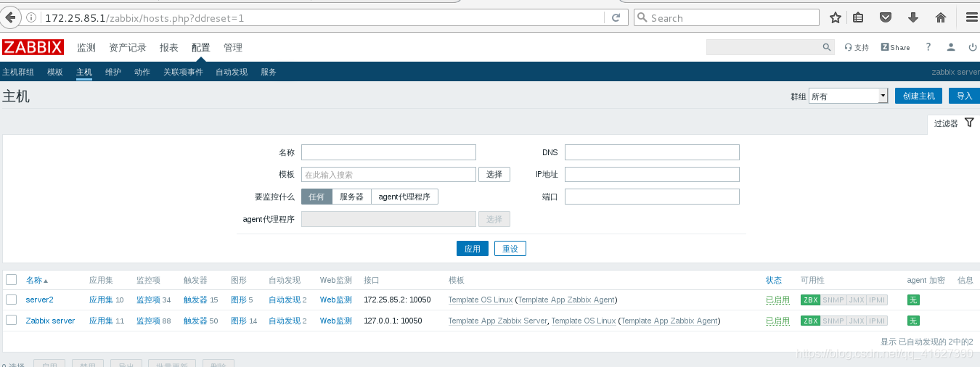Toggle the select-all hosts checkbox
This screenshot has width=980, height=367.
click(x=11, y=279)
